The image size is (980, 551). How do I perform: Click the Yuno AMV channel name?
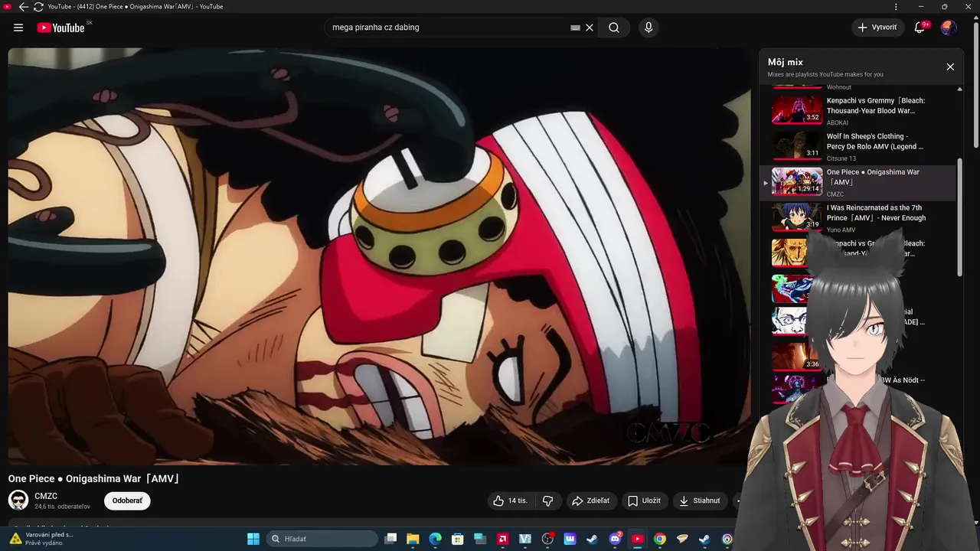(x=841, y=230)
